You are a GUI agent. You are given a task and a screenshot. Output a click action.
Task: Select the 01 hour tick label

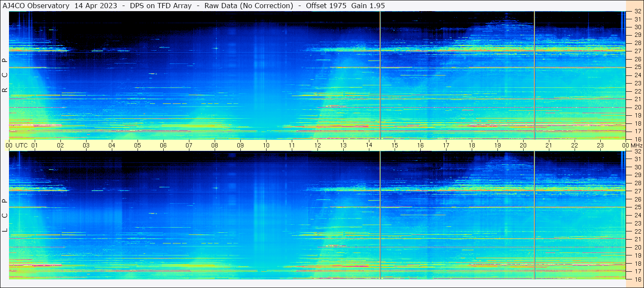click(x=35, y=145)
